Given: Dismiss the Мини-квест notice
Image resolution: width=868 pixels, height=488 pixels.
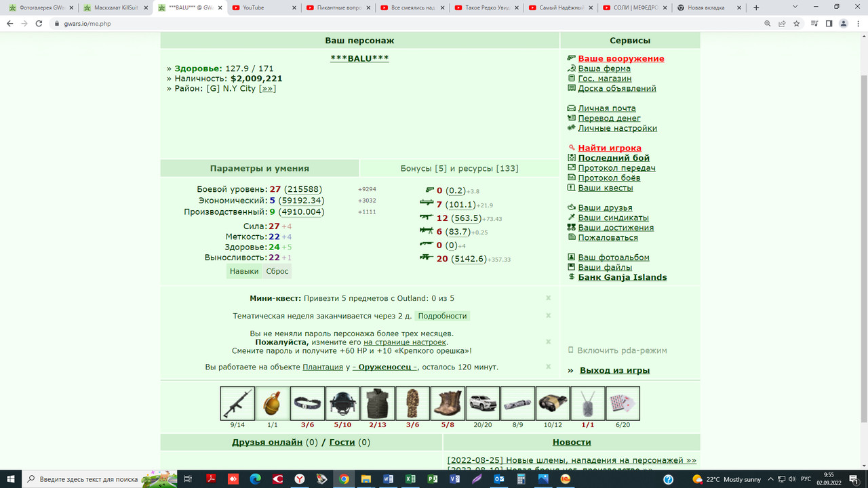Looking at the screenshot, I should point(549,298).
